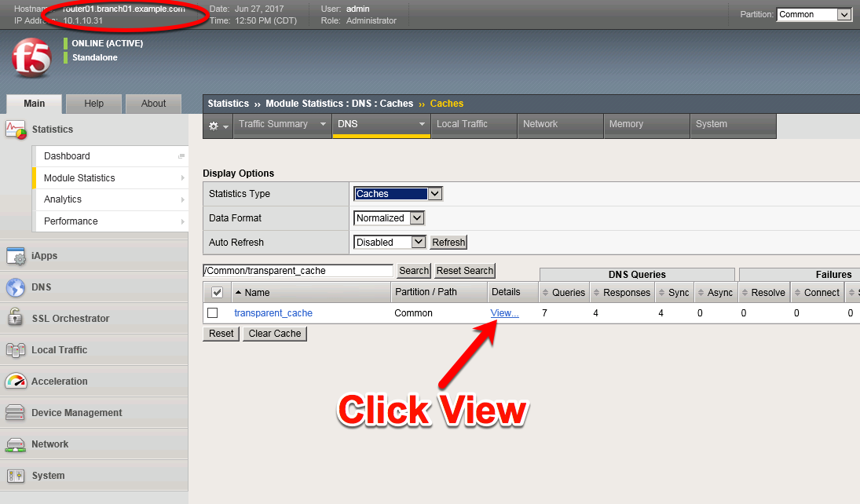Screen dimensions: 860x504
Task: Open the Data Format dropdown
Action: click(x=389, y=217)
